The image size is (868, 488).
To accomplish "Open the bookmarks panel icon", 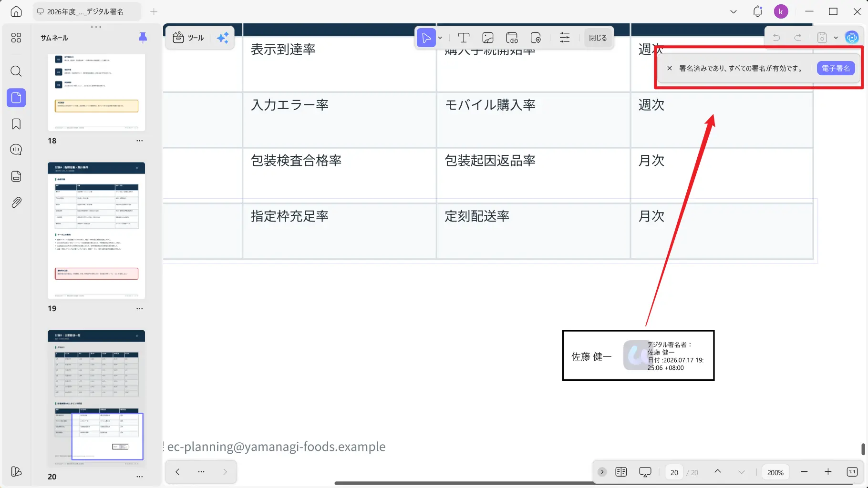I will pyautogui.click(x=16, y=124).
